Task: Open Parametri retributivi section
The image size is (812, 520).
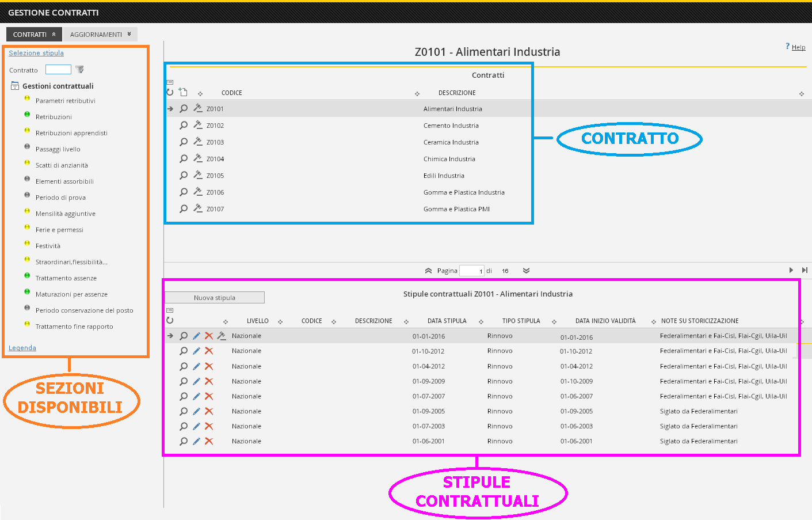Action: [x=66, y=101]
